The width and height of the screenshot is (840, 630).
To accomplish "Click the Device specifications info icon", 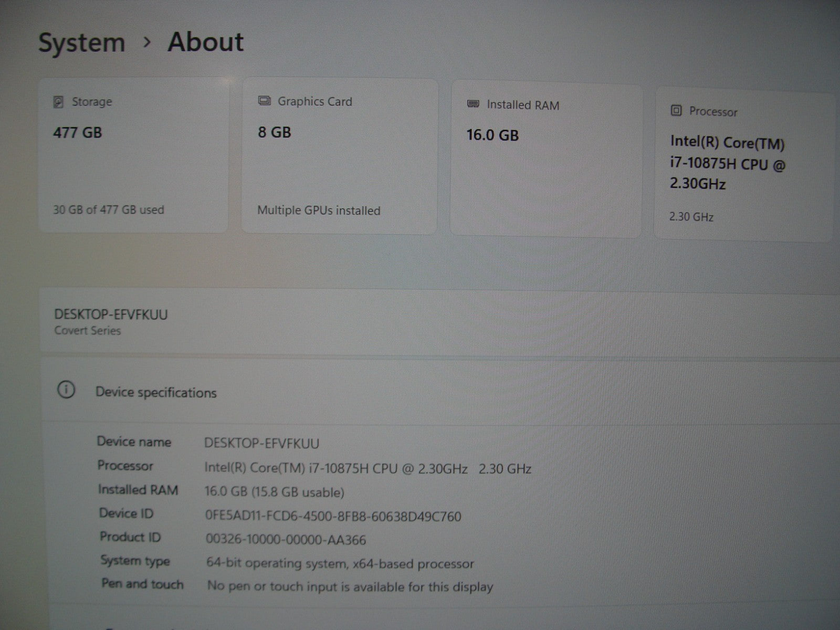I will tap(66, 390).
